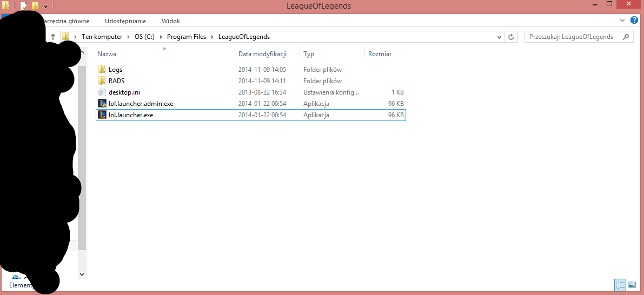Open address bar history dropdown
Screen dimensions: 644x295
pyautogui.click(x=500, y=37)
